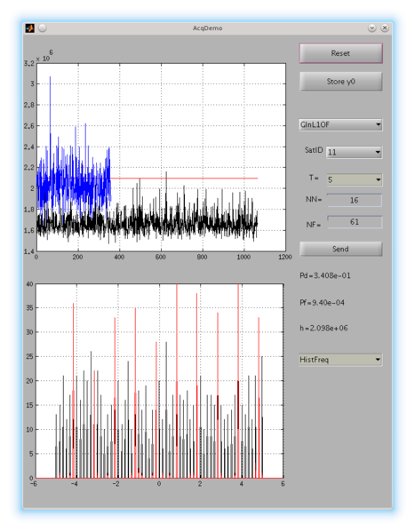This screenshot has width=415, height=532.
Task: Open the T= dropdown showing 5
Action: point(354,179)
